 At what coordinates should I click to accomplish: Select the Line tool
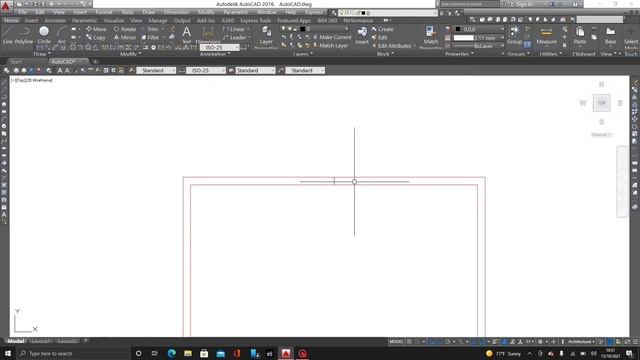tap(8, 35)
